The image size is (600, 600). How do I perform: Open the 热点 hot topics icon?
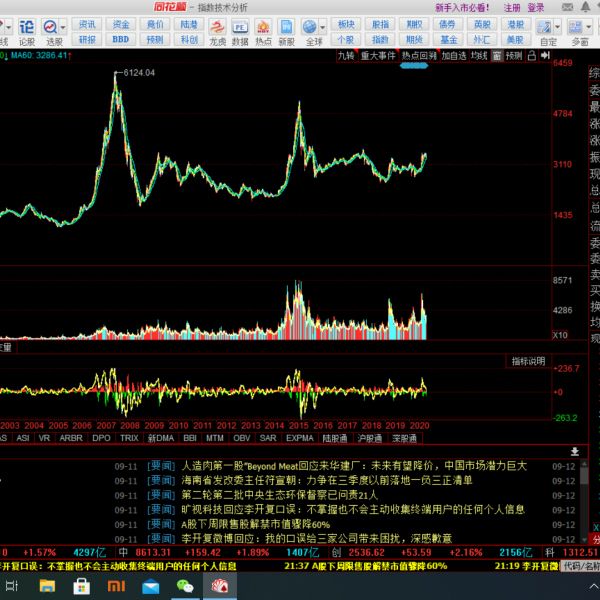263,31
